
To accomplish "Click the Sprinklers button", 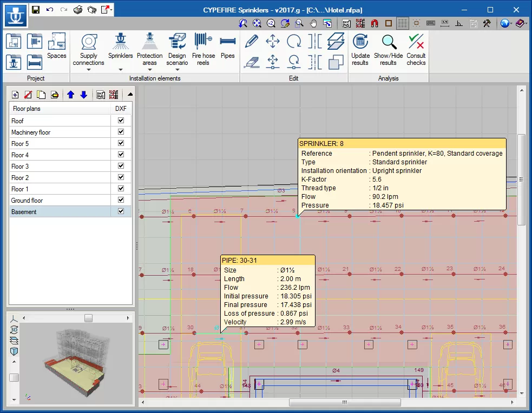I will point(121,46).
